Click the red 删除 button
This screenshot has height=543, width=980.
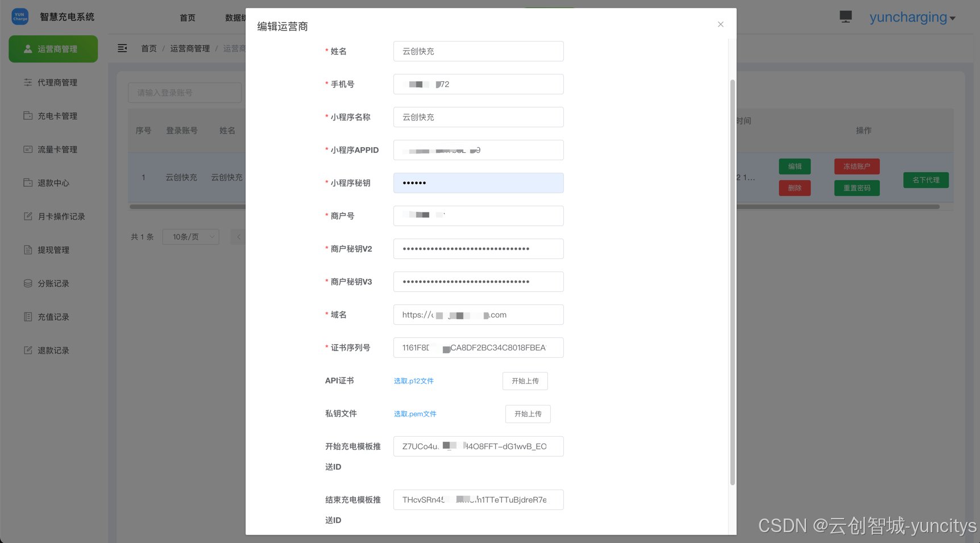click(x=795, y=188)
